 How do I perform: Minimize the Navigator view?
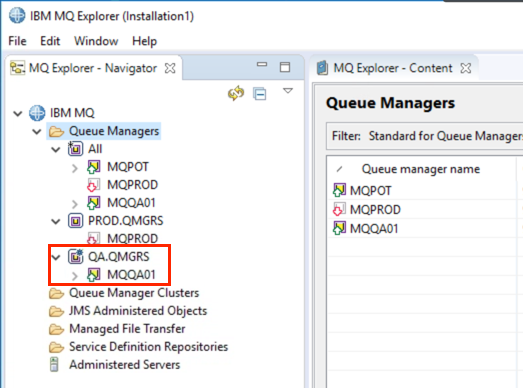(262, 64)
